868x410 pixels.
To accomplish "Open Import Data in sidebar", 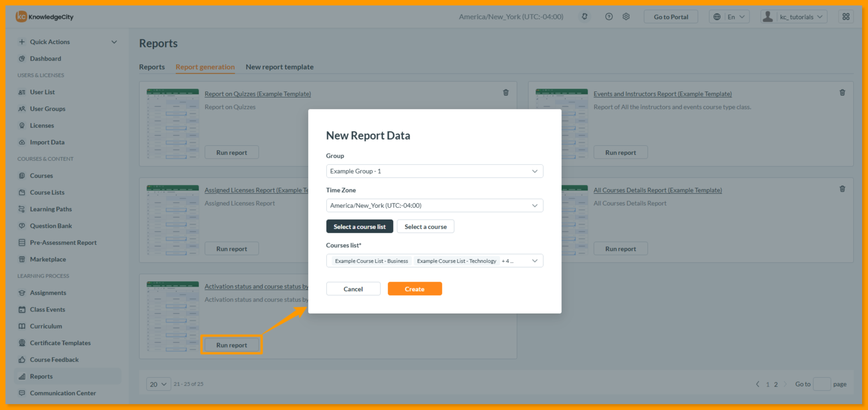I will click(47, 142).
